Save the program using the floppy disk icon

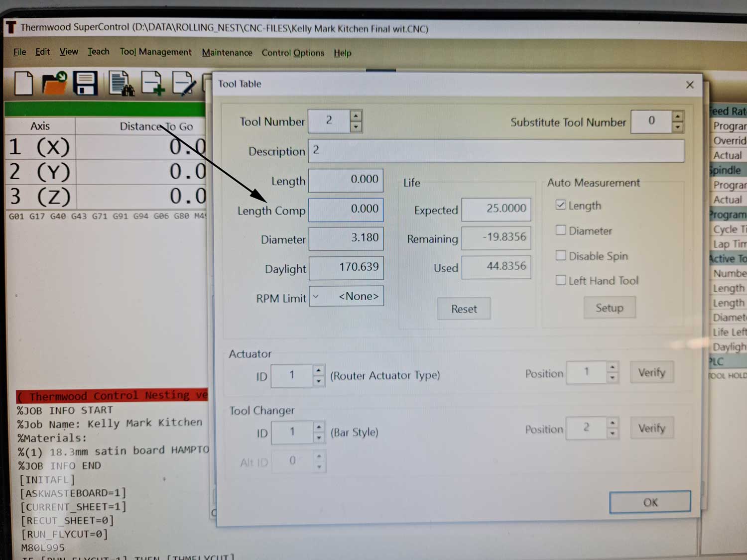click(85, 83)
